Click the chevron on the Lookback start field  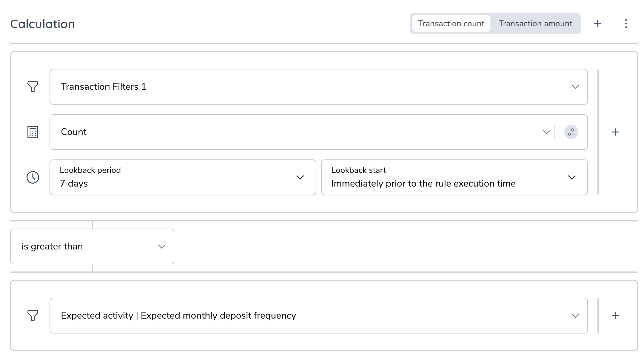tap(571, 177)
